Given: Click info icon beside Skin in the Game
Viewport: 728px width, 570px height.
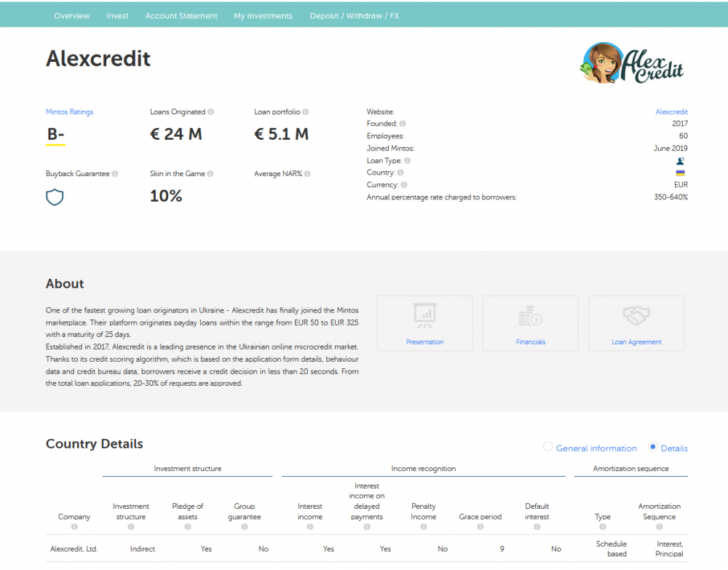Looking at the screenshot, I should 210,174.
